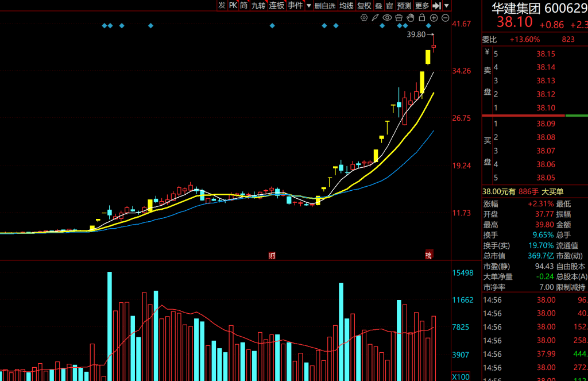Open dropdown arrow next to 事件
The height and width of the screenshot is (381, 588).
click(x=309, y=6)
